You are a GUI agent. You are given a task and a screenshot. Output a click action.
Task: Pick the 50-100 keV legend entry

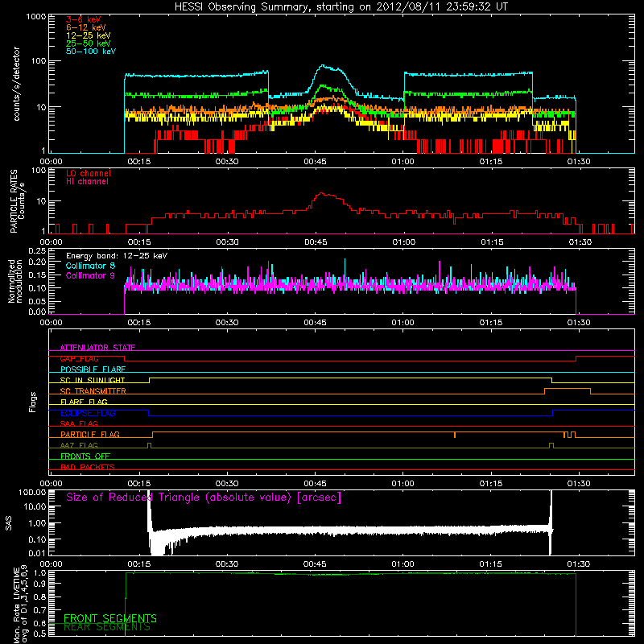[91, 51]
